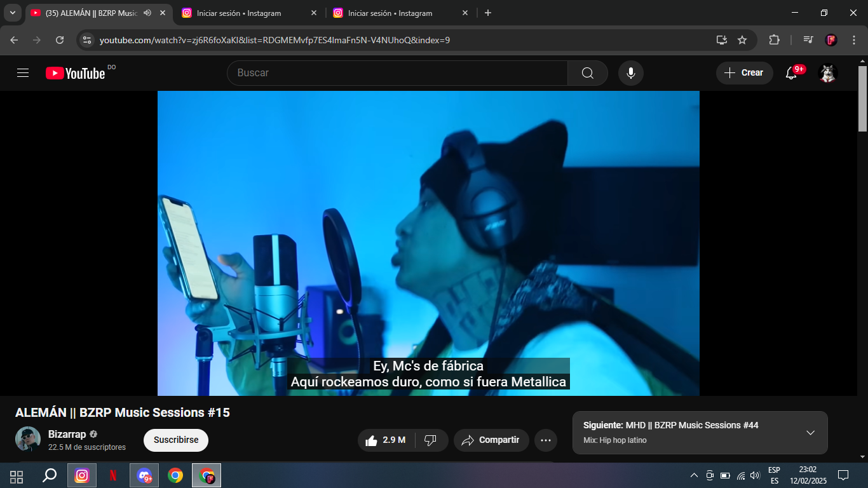Click the magnifying glass search button

coord(587,73)
